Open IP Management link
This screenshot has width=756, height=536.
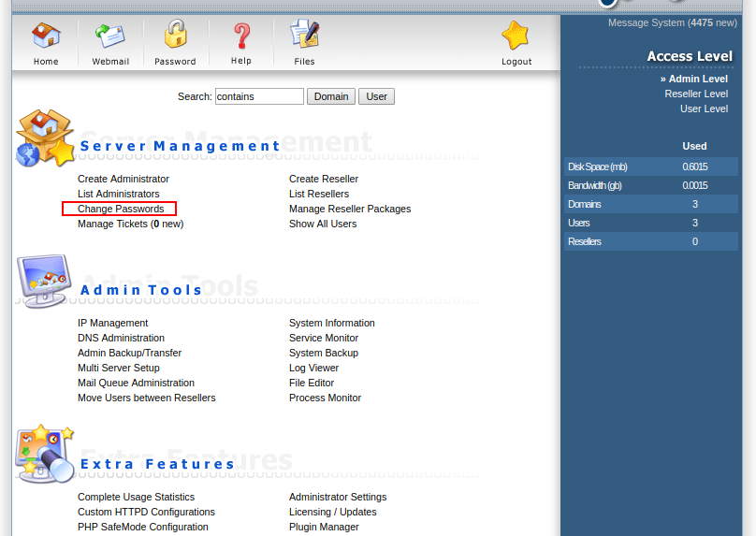coord(113,323)
